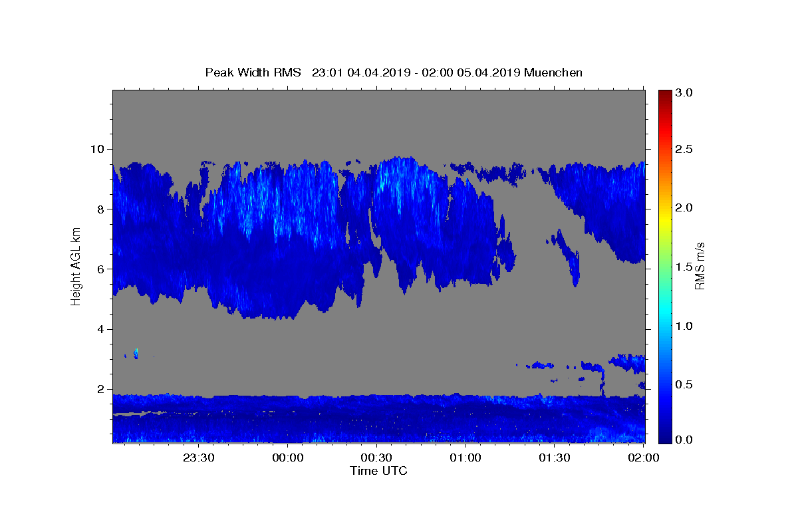
Task: Click the 02:00 time tick label
Action: click(644, 458)
